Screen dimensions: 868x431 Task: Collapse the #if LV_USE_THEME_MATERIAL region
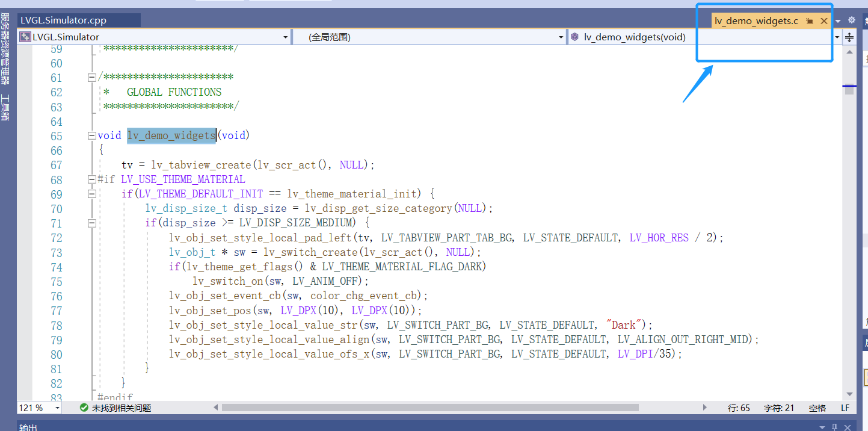91,179
